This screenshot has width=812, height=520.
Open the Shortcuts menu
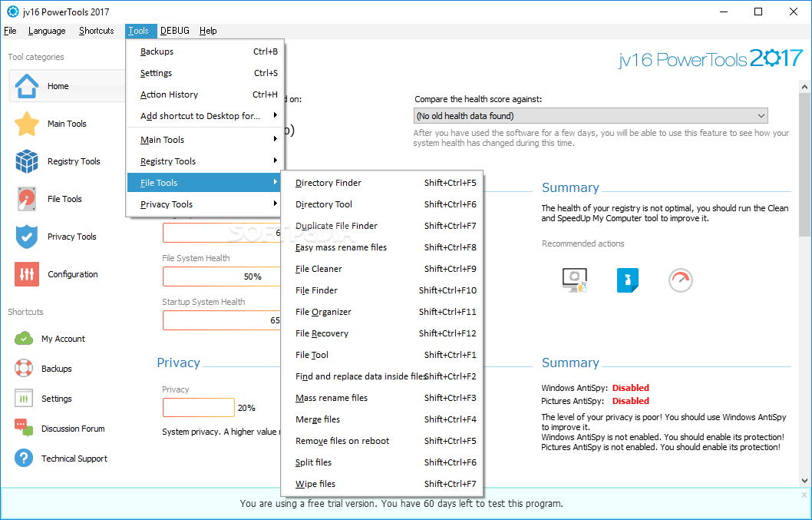click(97, 31)
